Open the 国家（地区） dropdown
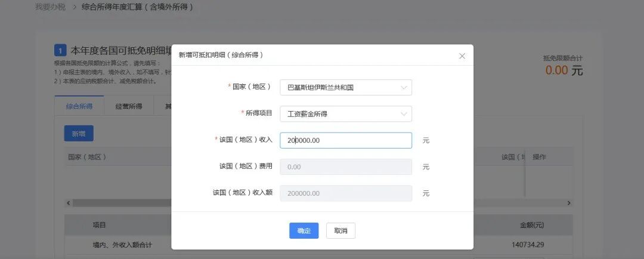Viewport: 644px width, 259px height. coord(346,88)
